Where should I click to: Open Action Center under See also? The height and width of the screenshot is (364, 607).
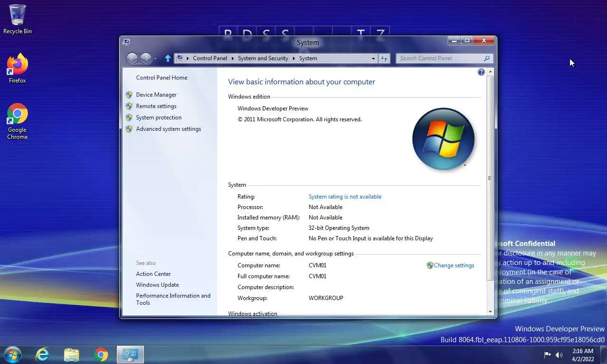(x=153, y=274)
